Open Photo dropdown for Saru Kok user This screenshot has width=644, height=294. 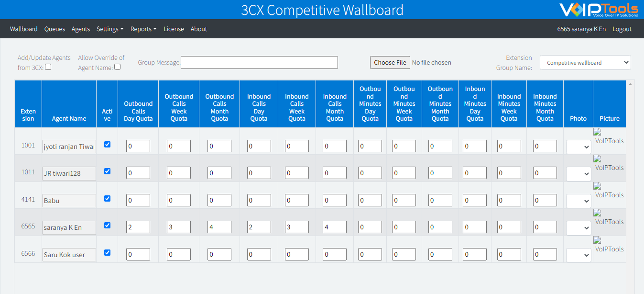pyautogui.click(x=579, y=255)
